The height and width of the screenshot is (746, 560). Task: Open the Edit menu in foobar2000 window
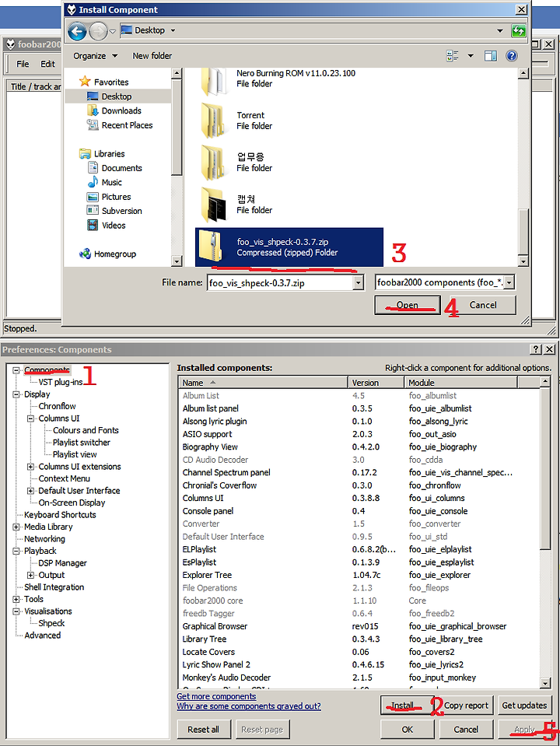pyautogui.click(x=47, y=64)
